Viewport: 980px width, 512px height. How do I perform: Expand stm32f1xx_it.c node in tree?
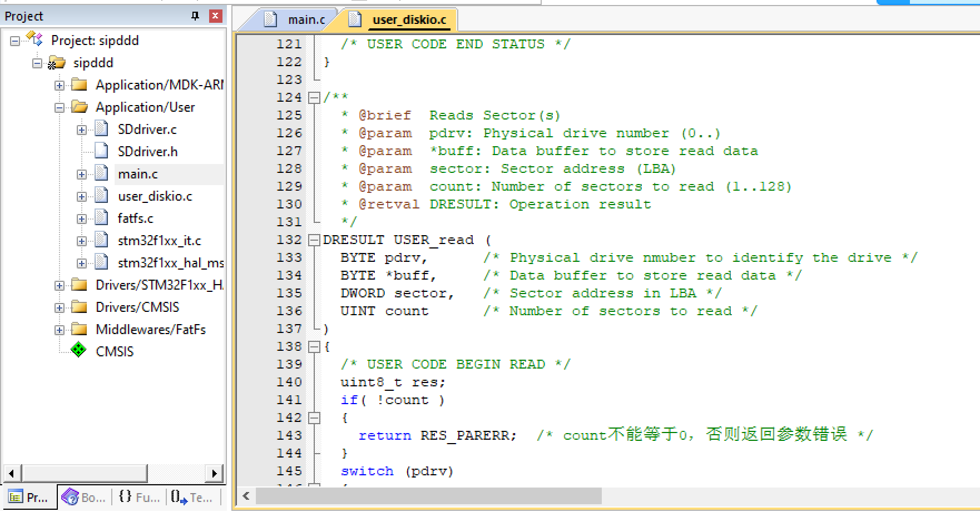click(x=82, y=241)
